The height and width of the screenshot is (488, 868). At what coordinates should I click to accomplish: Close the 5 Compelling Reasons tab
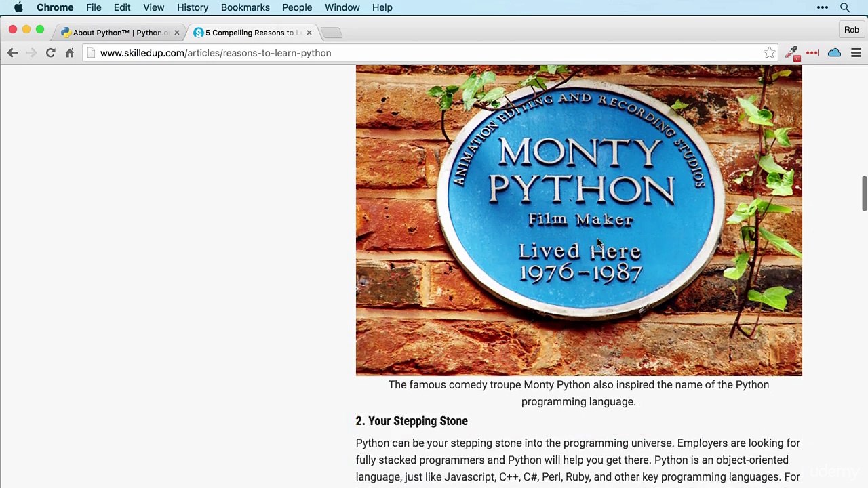pos(309,33)
